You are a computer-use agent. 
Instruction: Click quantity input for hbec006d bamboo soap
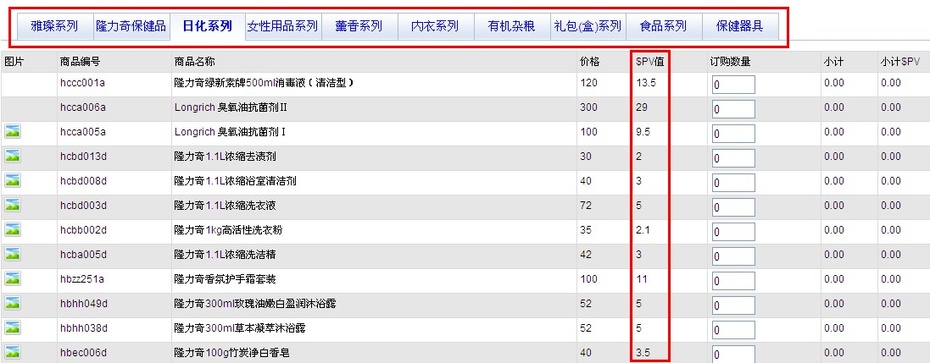tap(733, 355)
